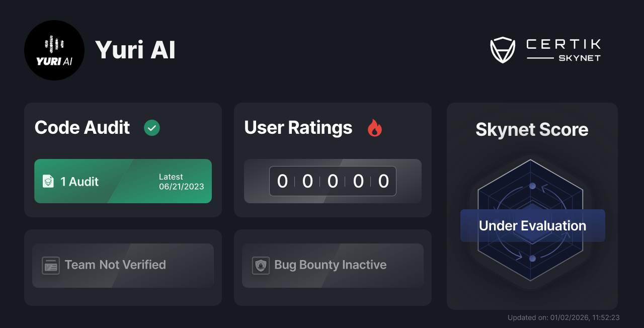Viewport: 644px width, 328px height.
Task: Click the green checkmark beside Code Audit
Action: coord(151,128)
